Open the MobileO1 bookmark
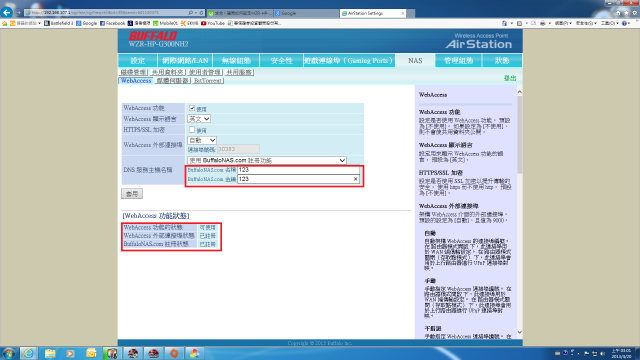Viewport: 640px width, 360px height. [165, 23]
